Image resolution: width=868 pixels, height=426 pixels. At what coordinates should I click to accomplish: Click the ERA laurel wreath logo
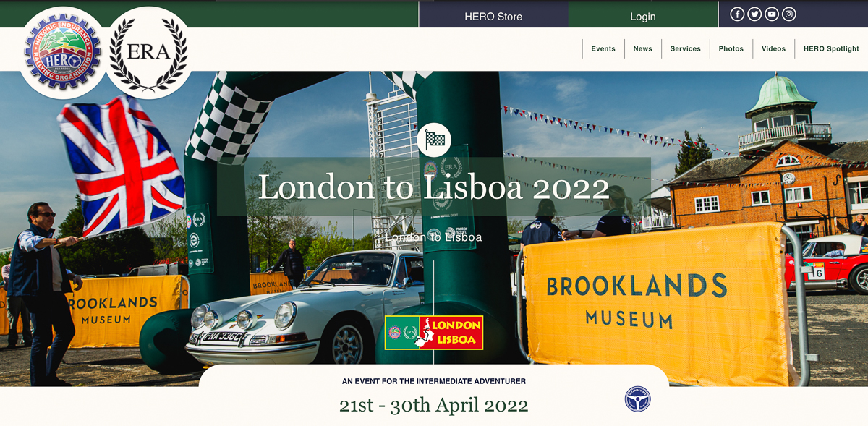(149, 53)
